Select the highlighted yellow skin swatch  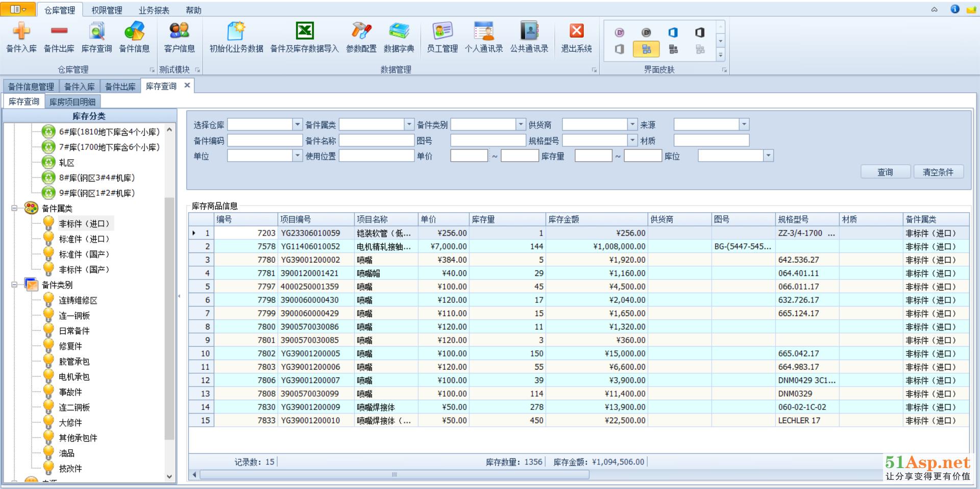(x=646, y=49)
